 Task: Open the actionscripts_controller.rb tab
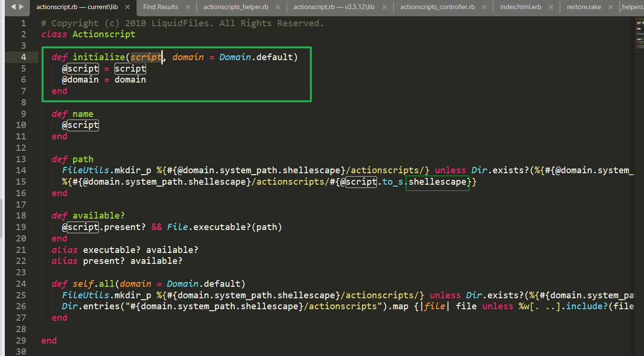pos(438,7)
